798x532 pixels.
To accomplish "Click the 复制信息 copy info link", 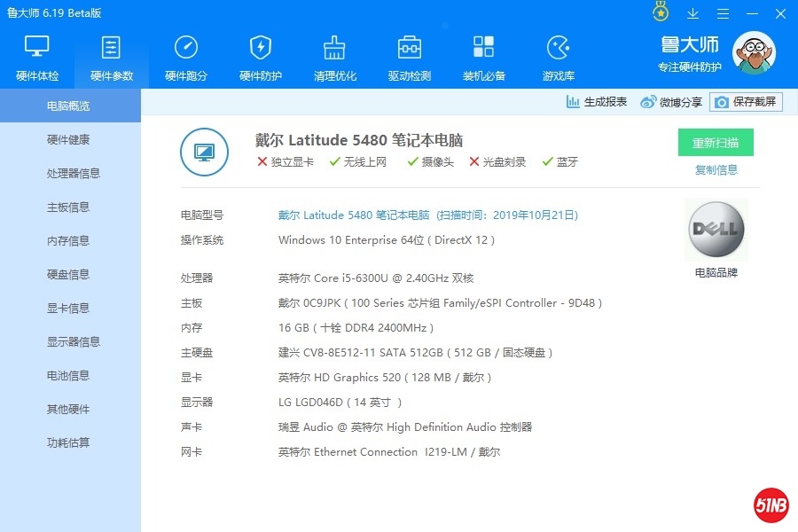I will point(715,169).
